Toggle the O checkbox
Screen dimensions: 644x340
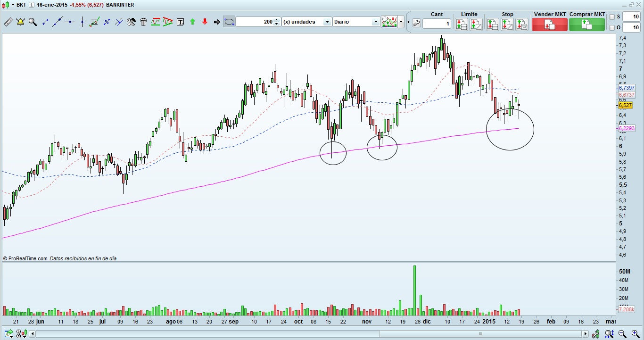tap(612, 28)
